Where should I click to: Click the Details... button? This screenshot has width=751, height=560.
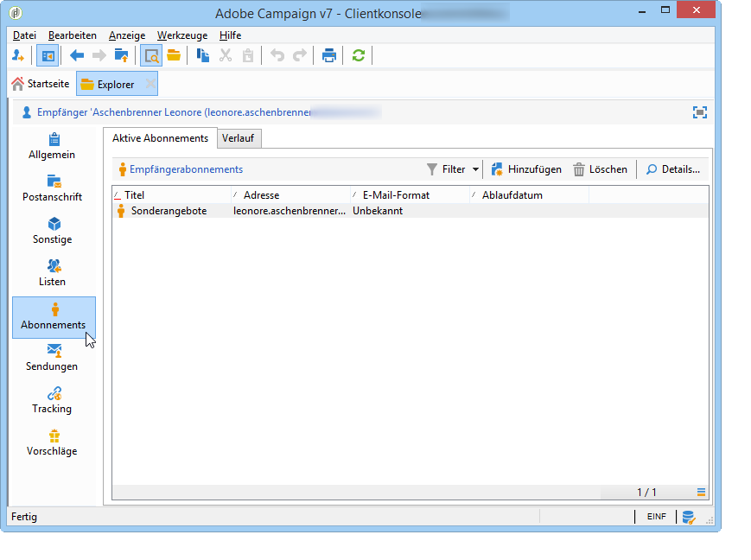673,169
